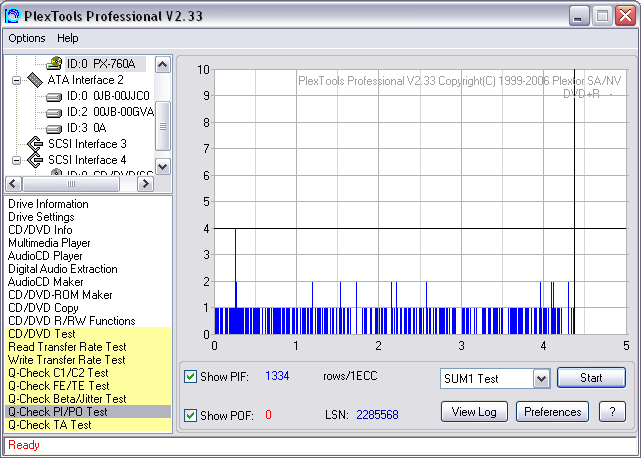Select Q-Check PI/PO Test
Screen dimensions: 641x458
[x=88, y=412]
